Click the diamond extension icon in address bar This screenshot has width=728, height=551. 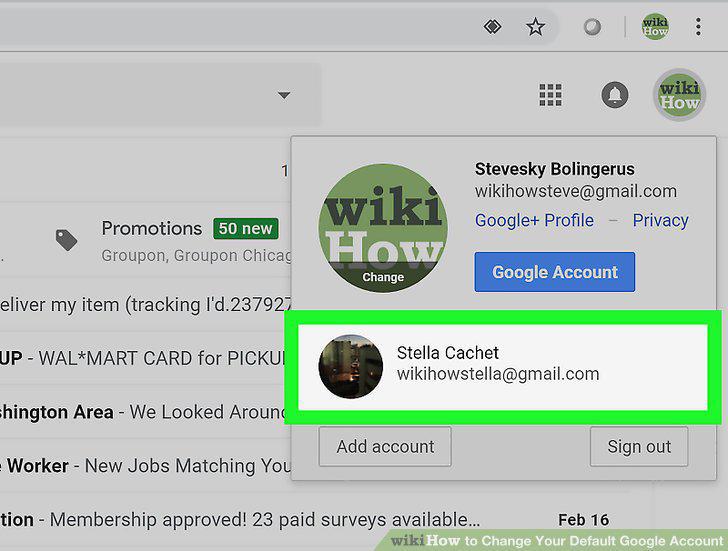click(x=492, y=26)
